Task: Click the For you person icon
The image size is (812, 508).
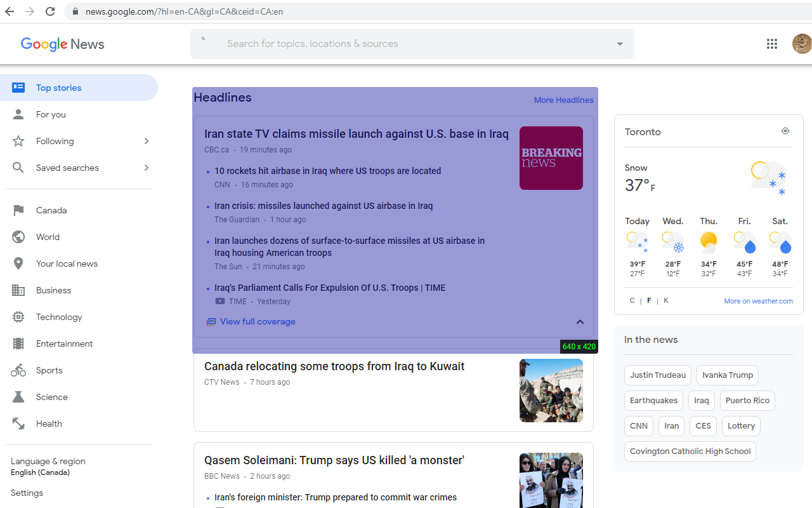Action: tap(18, 114)
